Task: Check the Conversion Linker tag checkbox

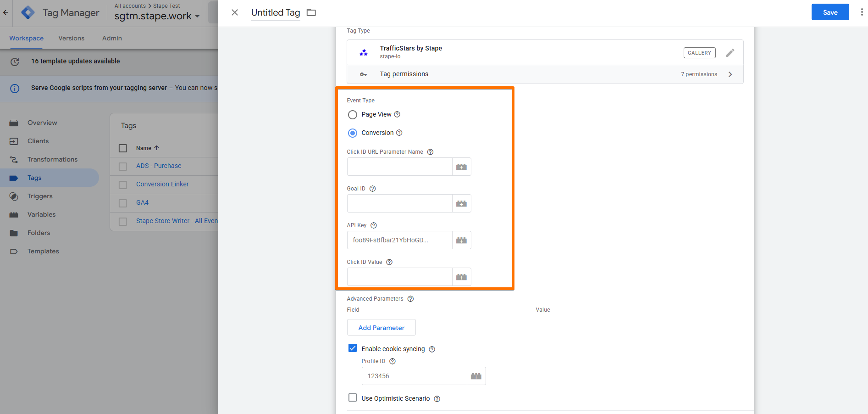Action: [x=123, y=185]
